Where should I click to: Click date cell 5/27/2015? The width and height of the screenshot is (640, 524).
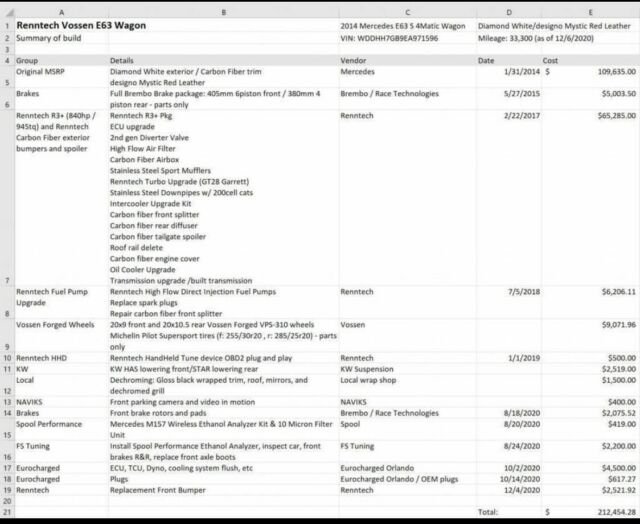point(509,99)
